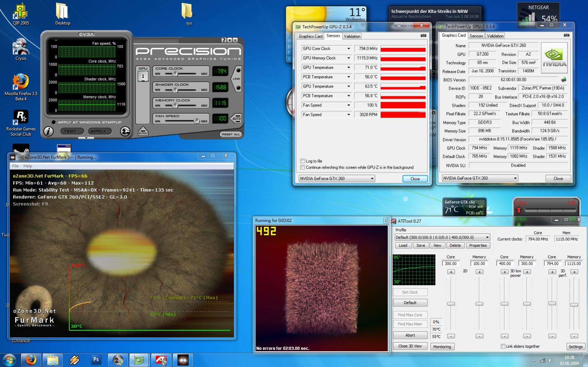The image size is (588, 367).
Task: Expand the ATITool Profile dropdown
Action: coord(487,237)
